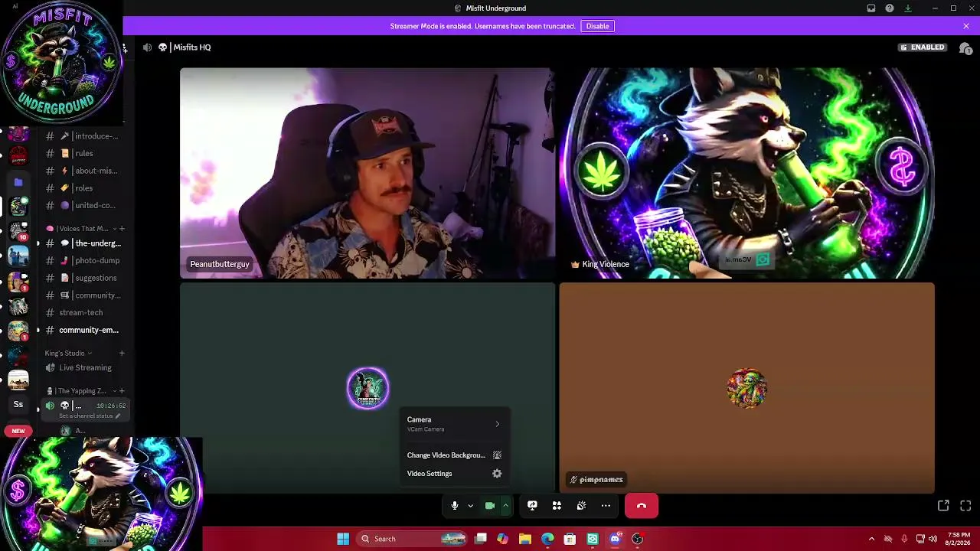Mute the microphone
This screenshot has height=551, width=980.
(x=454, y=506)
